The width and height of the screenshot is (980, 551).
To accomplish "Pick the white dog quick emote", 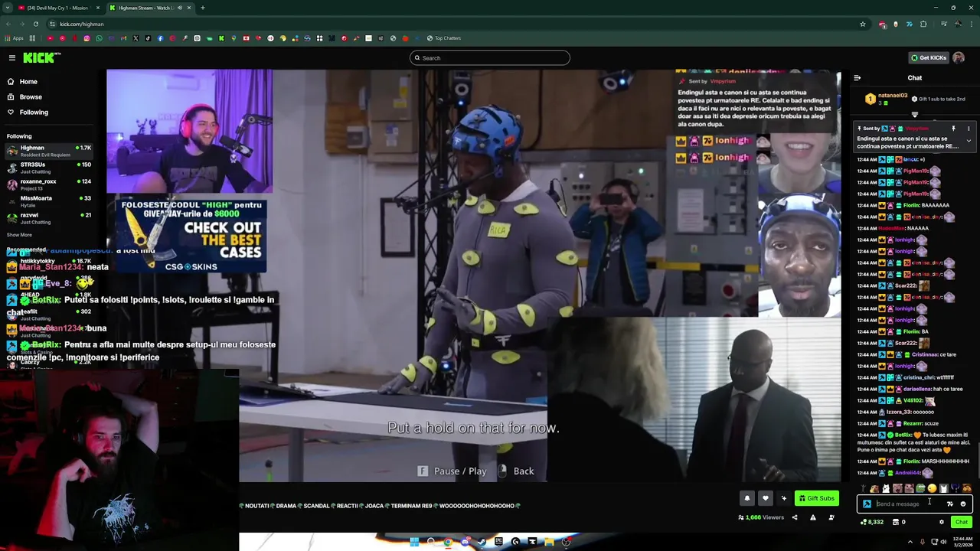I will click(x=886, y=488).
